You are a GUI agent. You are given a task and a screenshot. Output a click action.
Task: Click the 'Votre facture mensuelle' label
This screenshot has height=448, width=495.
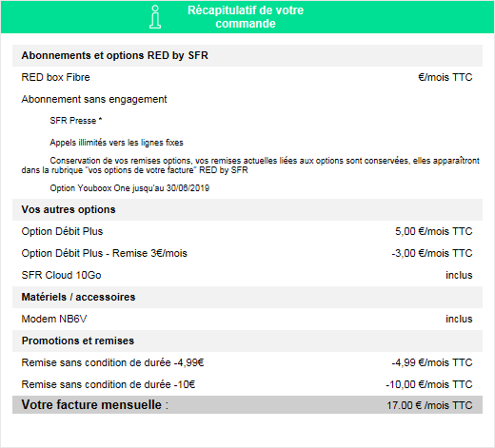(x=94, y=405)
